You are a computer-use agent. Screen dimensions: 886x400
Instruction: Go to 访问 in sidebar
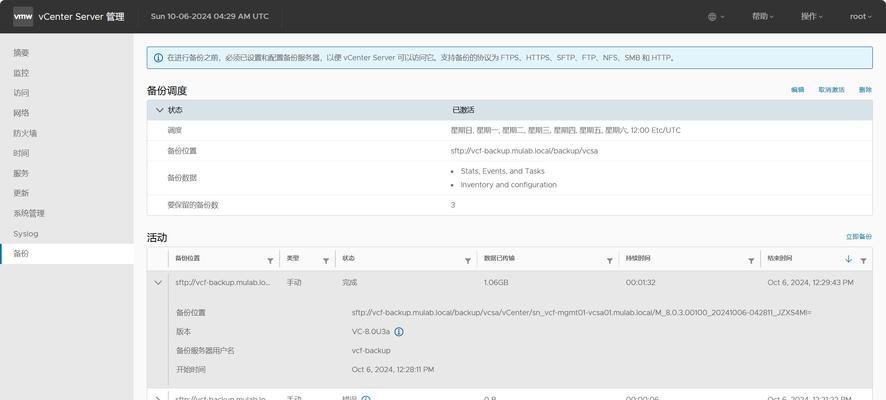click(21, 93)
